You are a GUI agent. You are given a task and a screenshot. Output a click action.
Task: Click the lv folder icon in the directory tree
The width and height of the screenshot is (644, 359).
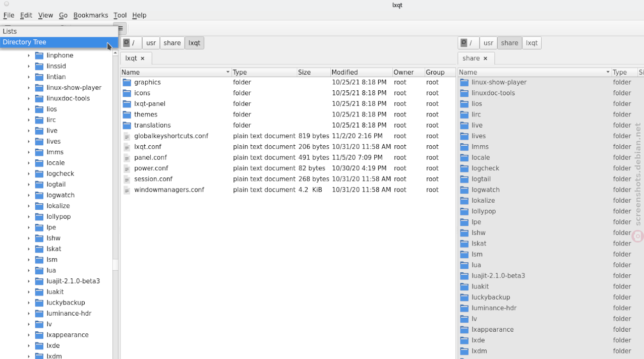pos(39,324)
